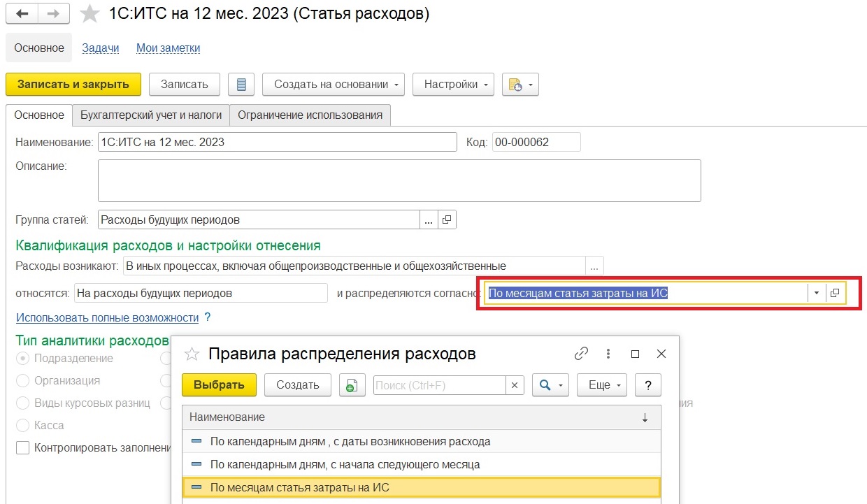867x504 pixels.
Task: Click into the Наименование field
Action: coord(278,143)
